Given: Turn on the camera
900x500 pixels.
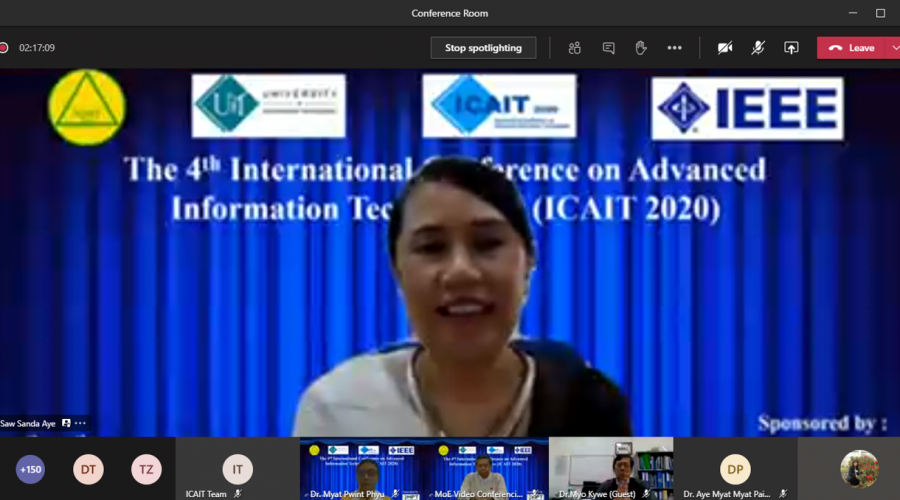Looking at the screenshot, I should [x=725, y=48].
